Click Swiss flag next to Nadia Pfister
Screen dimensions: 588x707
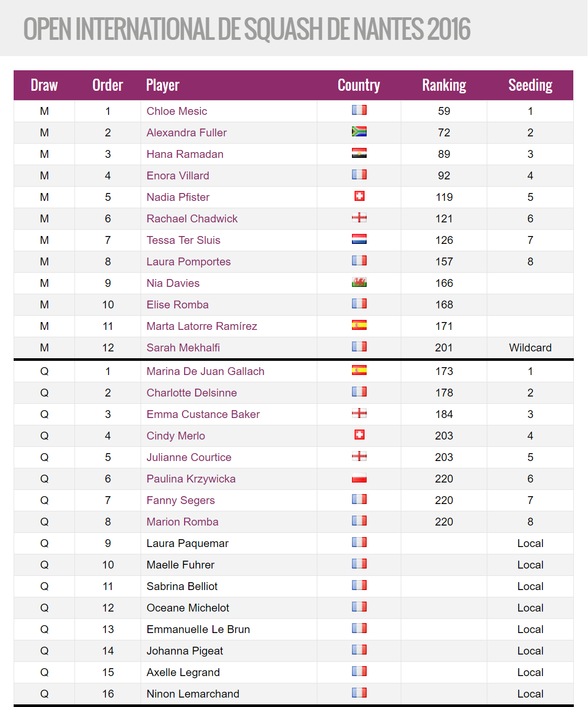(x=359, y=196)
